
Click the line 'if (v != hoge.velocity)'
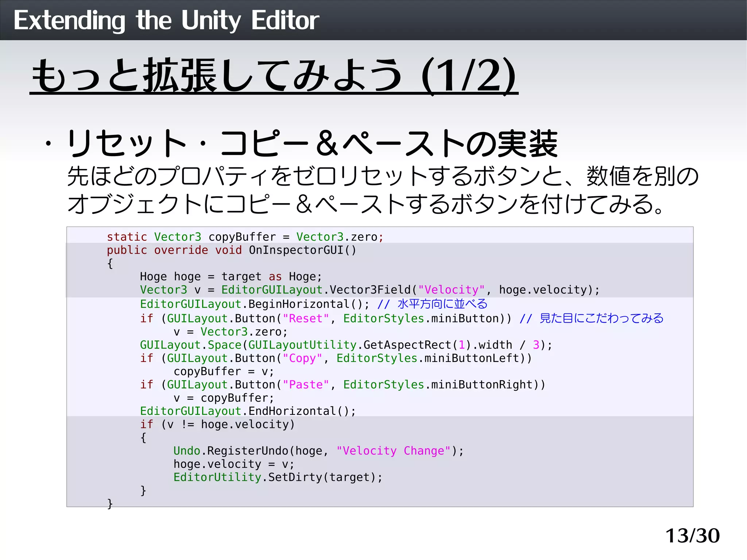217,425
